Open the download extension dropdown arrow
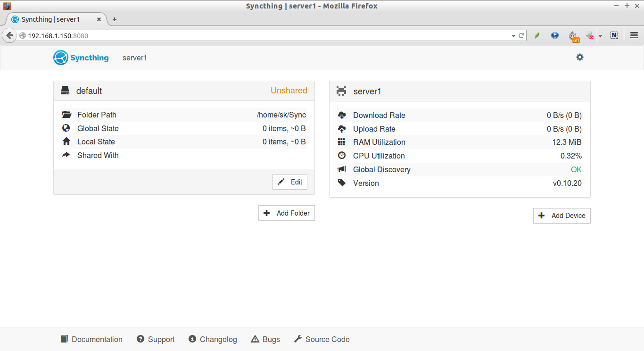Image resolution: width=644 pixels, height=351 pixels. [x=600, y=36]
